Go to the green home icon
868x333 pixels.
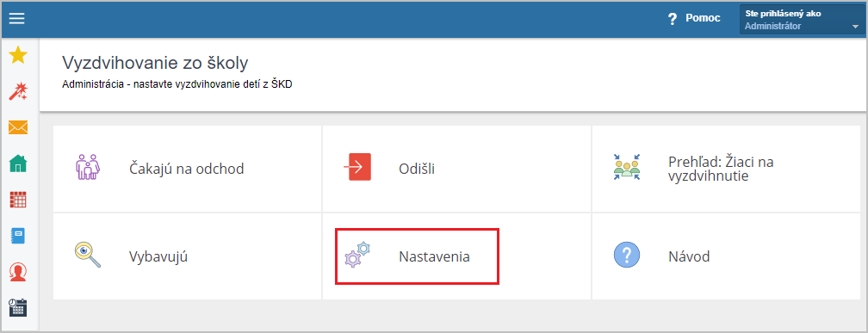click(x=18, y=163)
